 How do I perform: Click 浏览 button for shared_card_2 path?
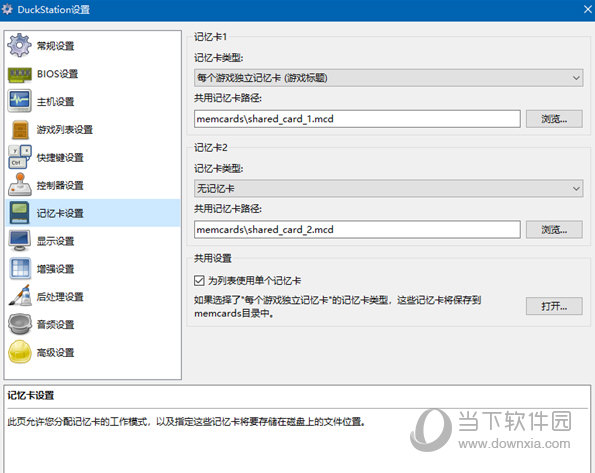coord(554,230)
